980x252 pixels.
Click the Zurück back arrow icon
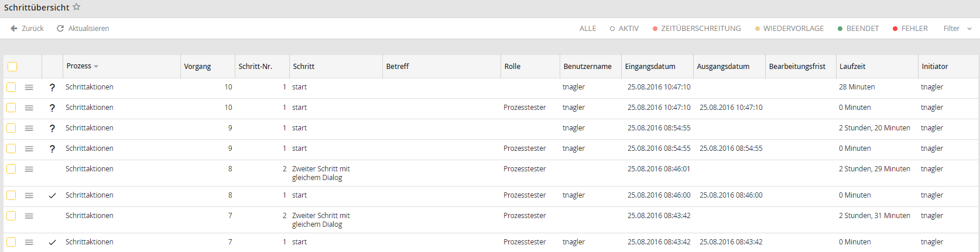(x=14, y=28)
